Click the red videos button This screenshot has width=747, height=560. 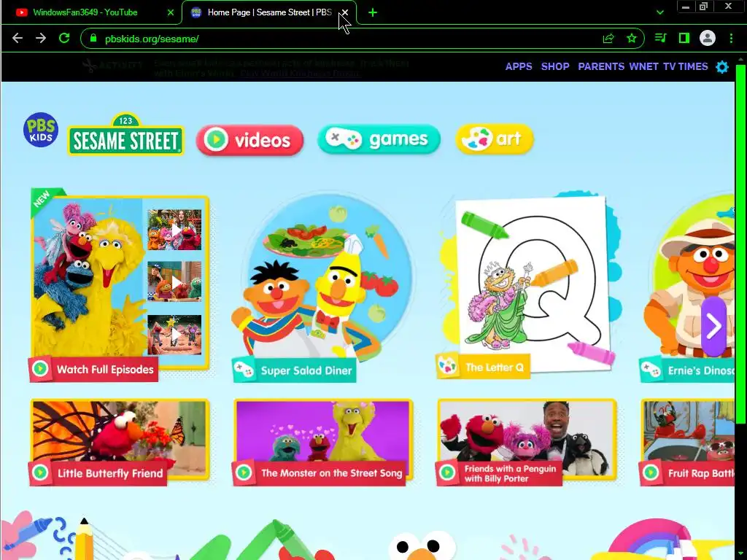pos(249,140)
